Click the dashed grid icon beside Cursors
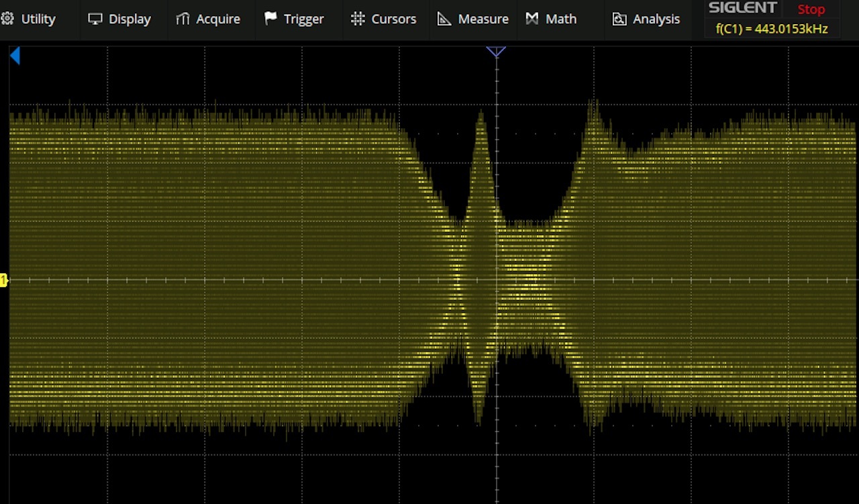The image size is (859, 504). pyautogui.click(x=358, y=19)
